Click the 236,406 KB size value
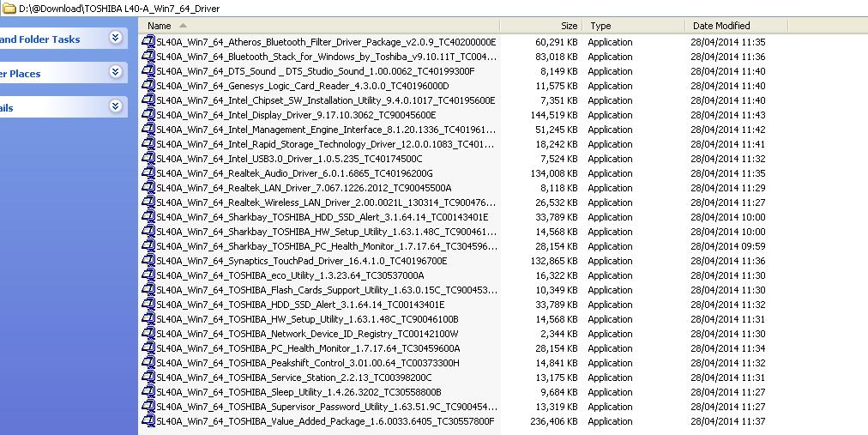Viewport: 868px width, 435px height. click(x=553, y=421)
